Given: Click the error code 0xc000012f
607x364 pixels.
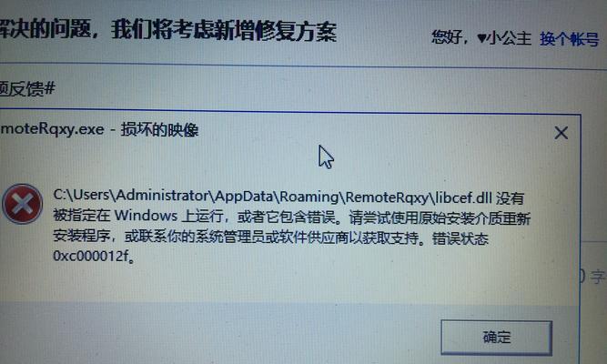Looking at the screenshot, I should coord(91,256).
